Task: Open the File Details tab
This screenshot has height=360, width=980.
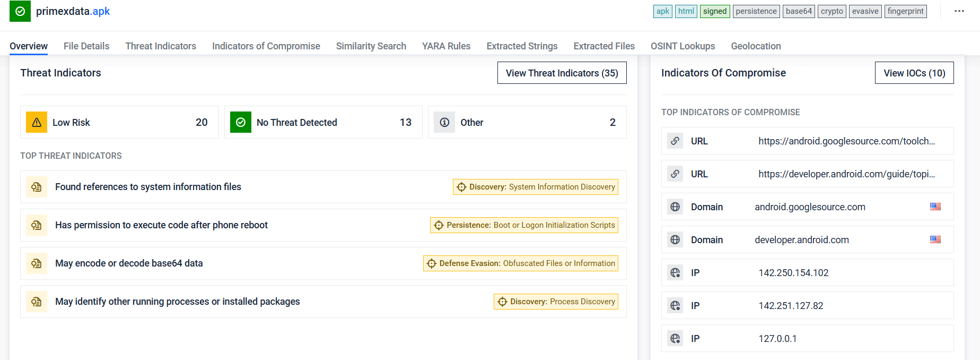Action: coord(86,46)
